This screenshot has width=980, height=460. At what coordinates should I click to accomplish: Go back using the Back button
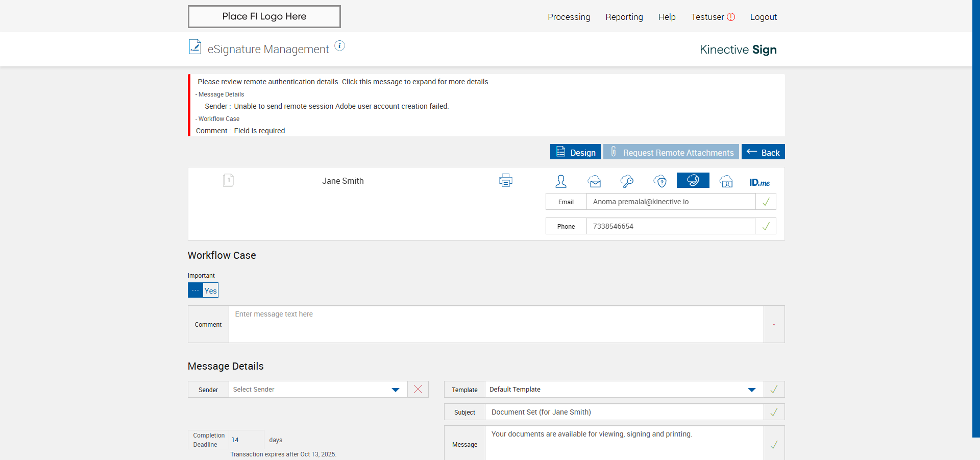[763, 152]
